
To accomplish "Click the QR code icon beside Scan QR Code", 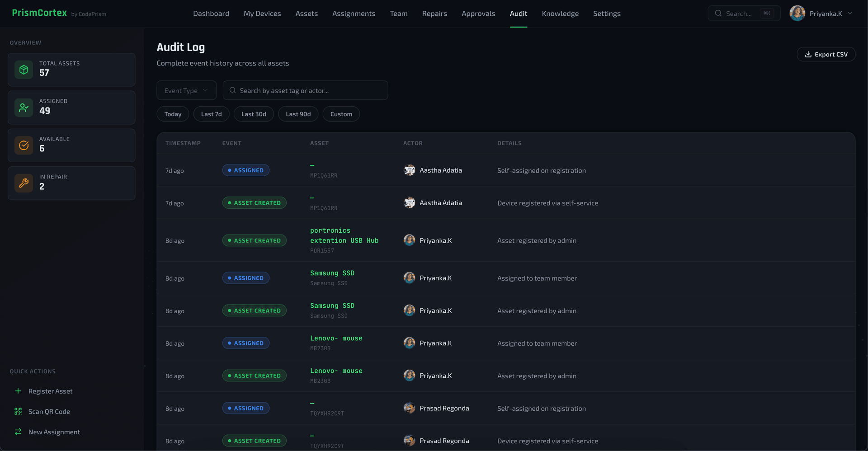I will point(18,411).
